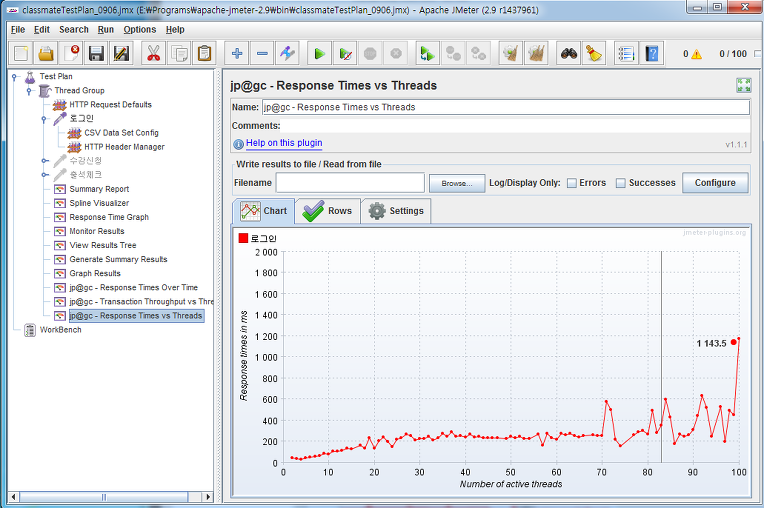Select Generate Summary Results element
Image resolution: width=764 pixels, height=508 pixels.
pyautogui.click(x=118, y=260)
